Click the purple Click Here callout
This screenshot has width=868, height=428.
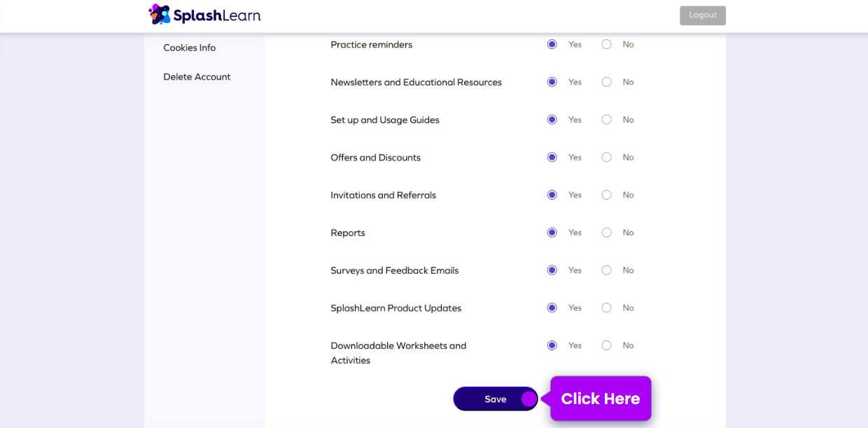[x=600, y=399]
